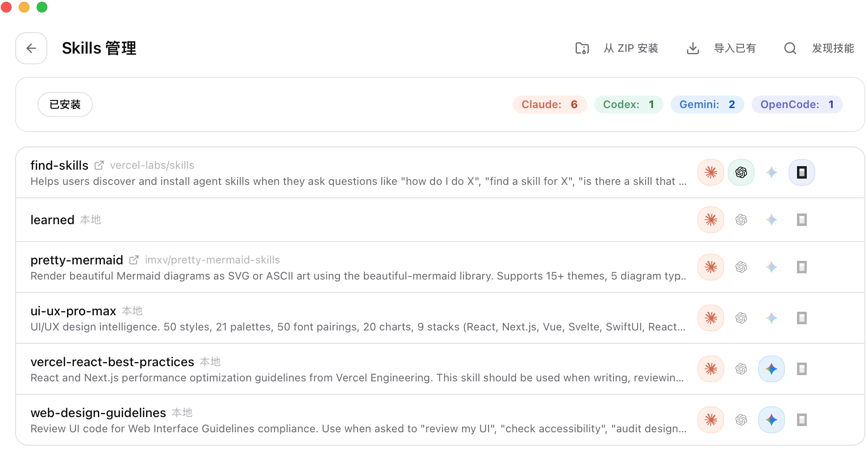The width and height of the screenshot is (868, 468).
Task: Select the web-design-guidelines skill name
Action: click(98, 413)
